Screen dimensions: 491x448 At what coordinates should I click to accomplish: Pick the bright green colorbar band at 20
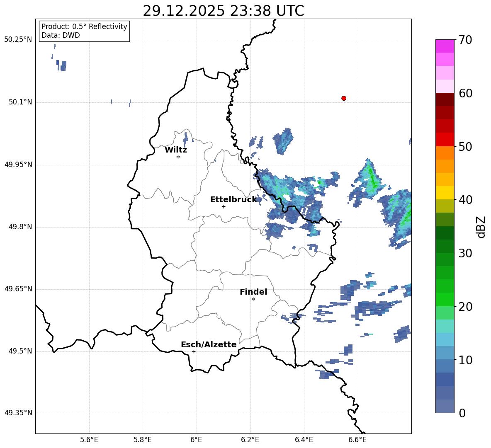(445, 299)
